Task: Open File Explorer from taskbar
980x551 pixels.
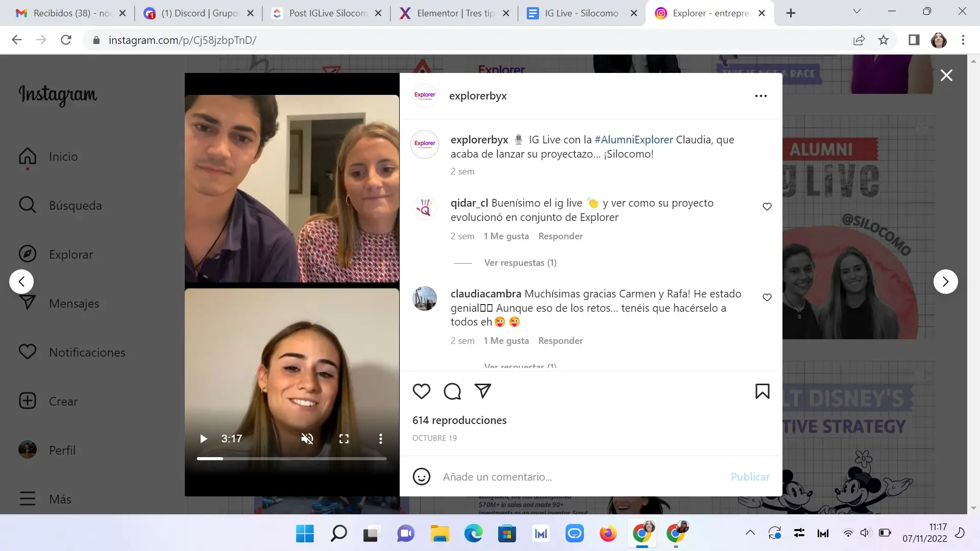Action: click(439, 534)
